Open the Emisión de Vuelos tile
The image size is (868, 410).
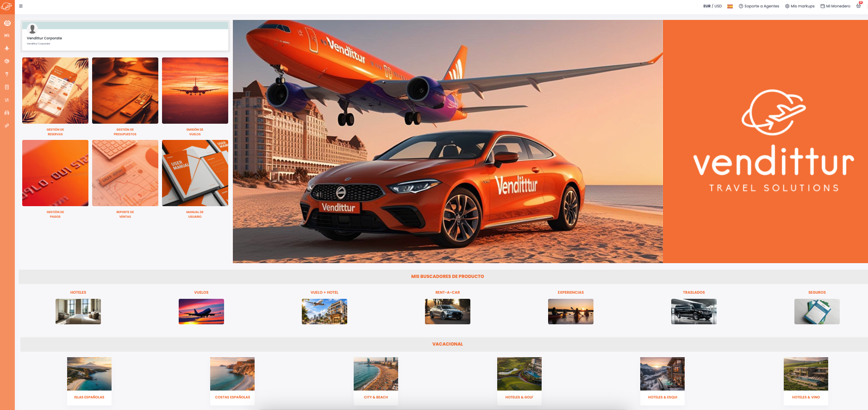[195, 91]
